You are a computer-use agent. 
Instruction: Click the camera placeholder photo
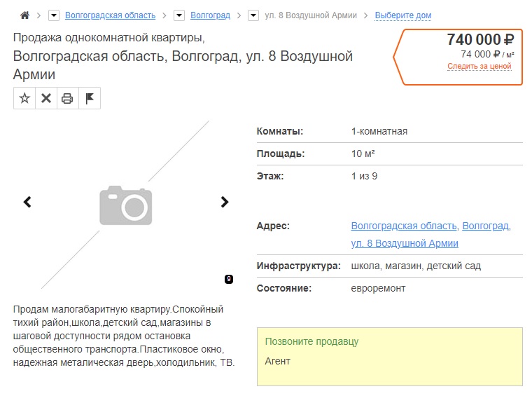125,205
